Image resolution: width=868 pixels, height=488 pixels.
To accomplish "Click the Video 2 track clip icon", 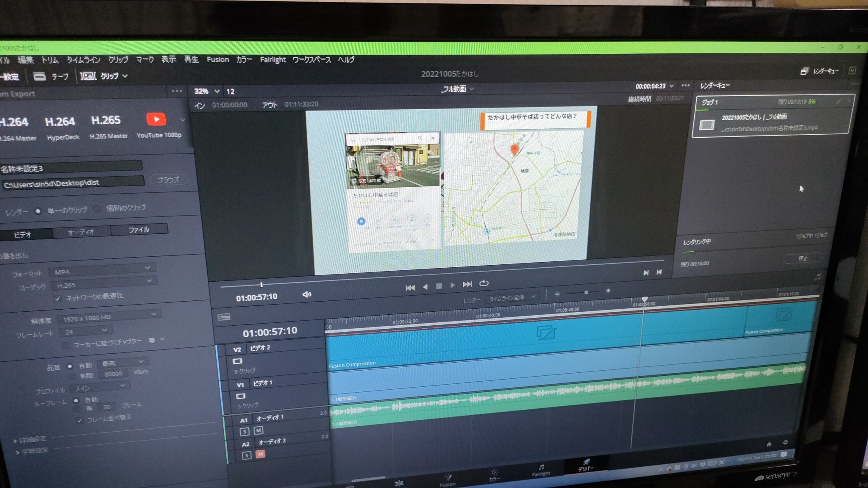I will tap(237, 361).
